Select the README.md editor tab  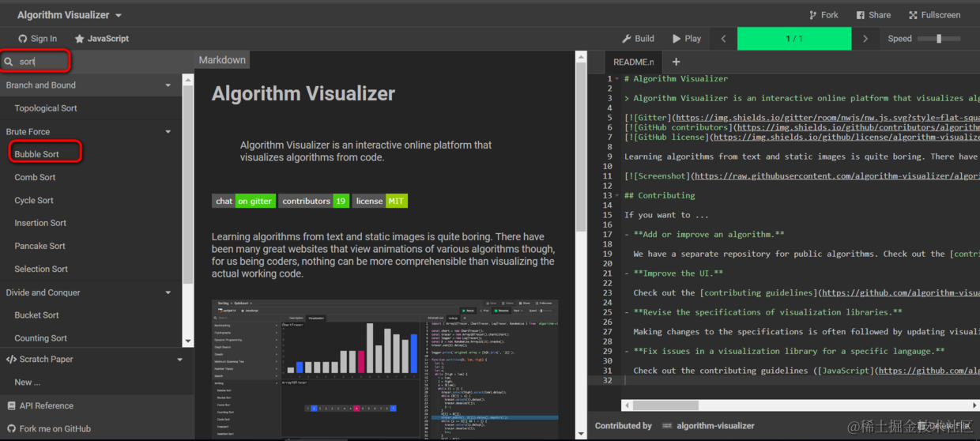coord(633,62)
